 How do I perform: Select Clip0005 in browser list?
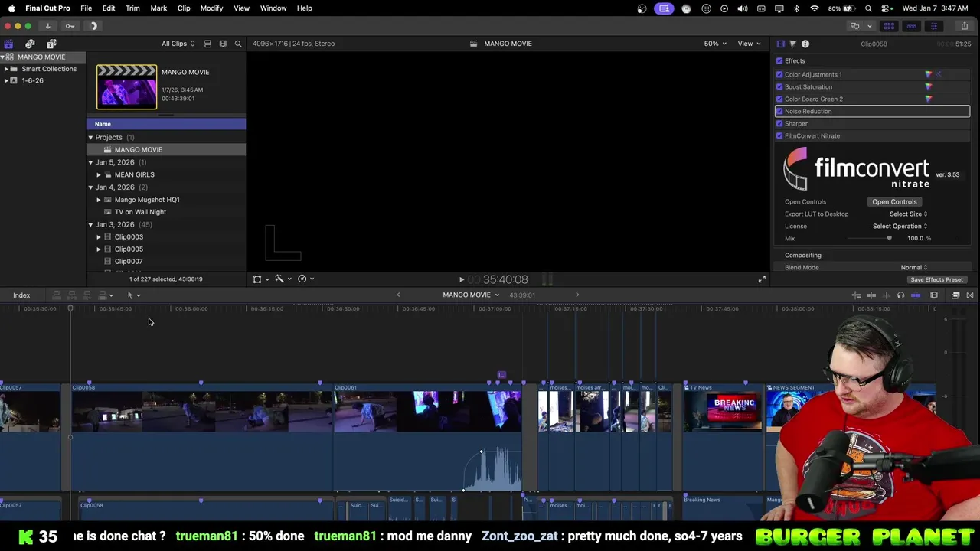pos(129,249)
